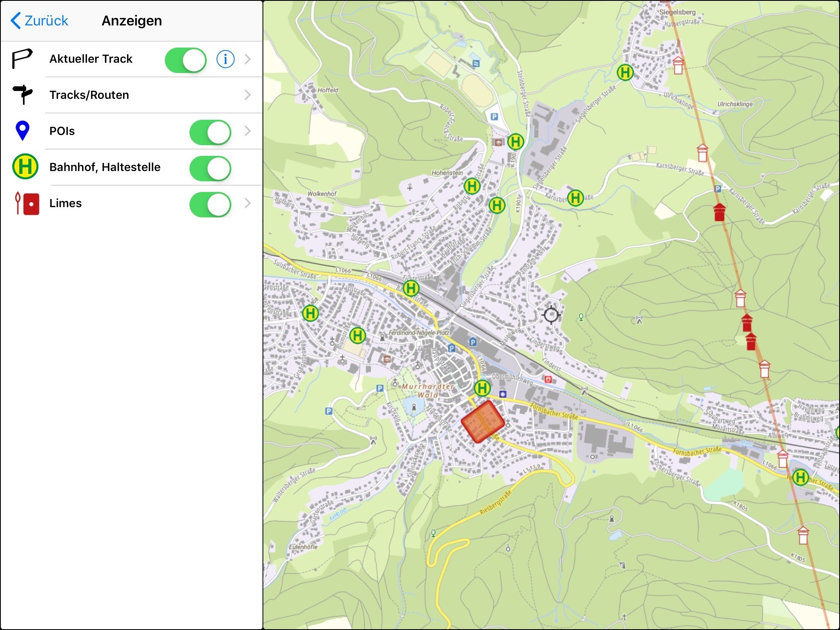Click the blue POIs pin icon
Viewport: 840px width, 630px height.
pyautogui.click(x=23, y=131)
